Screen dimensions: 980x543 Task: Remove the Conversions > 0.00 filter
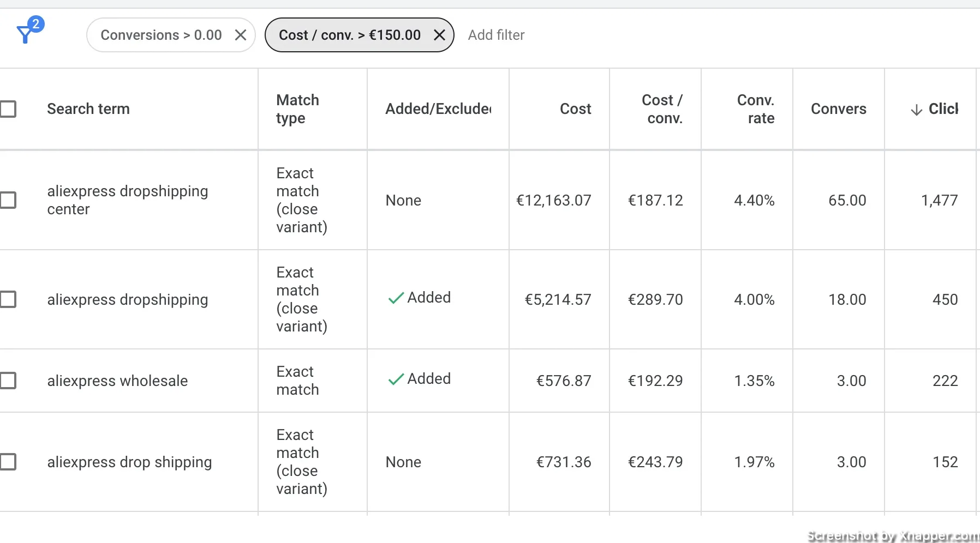click(x=241, y=35)
